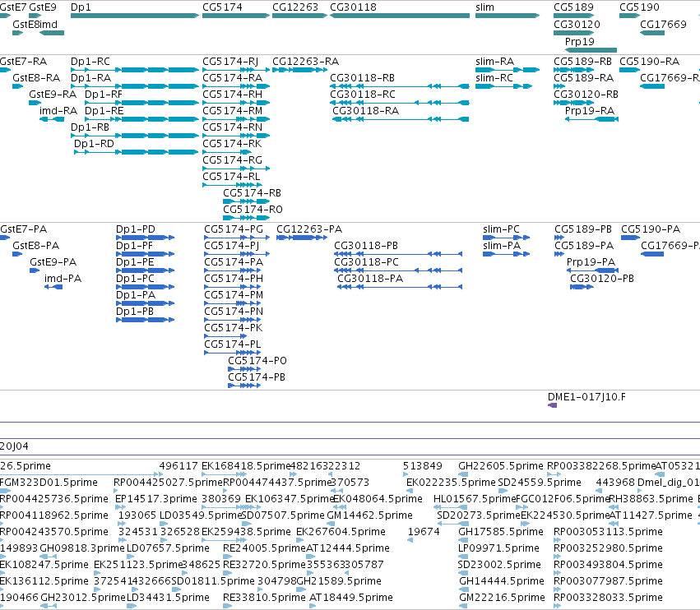Click the imd-RA transcript label
This screenshot has width=700, height=610.
click(58, 111)
